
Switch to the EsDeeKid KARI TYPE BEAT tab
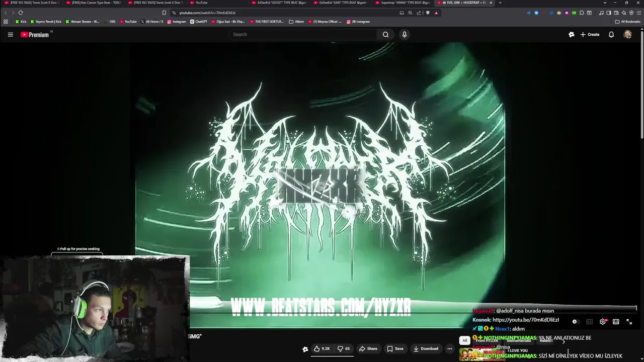341,3
